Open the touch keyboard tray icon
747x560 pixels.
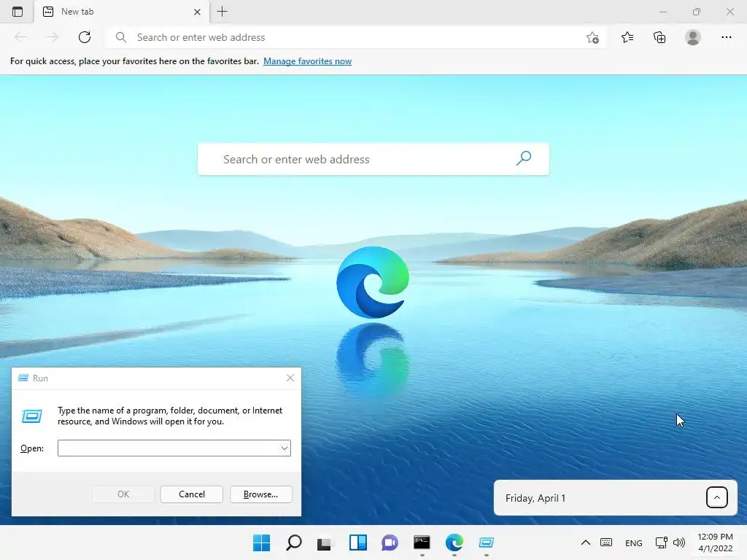[x=606, y=542]
